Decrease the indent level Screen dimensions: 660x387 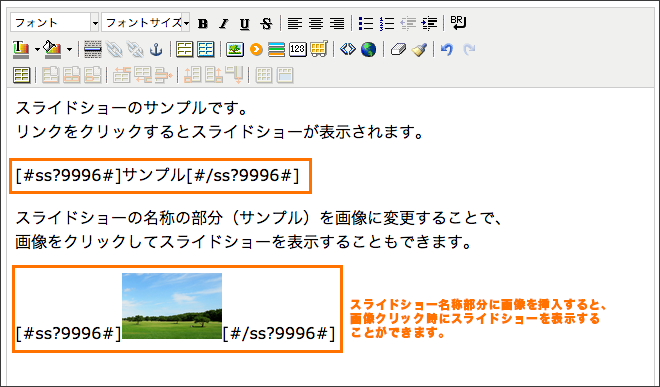[x=408, y=24]
